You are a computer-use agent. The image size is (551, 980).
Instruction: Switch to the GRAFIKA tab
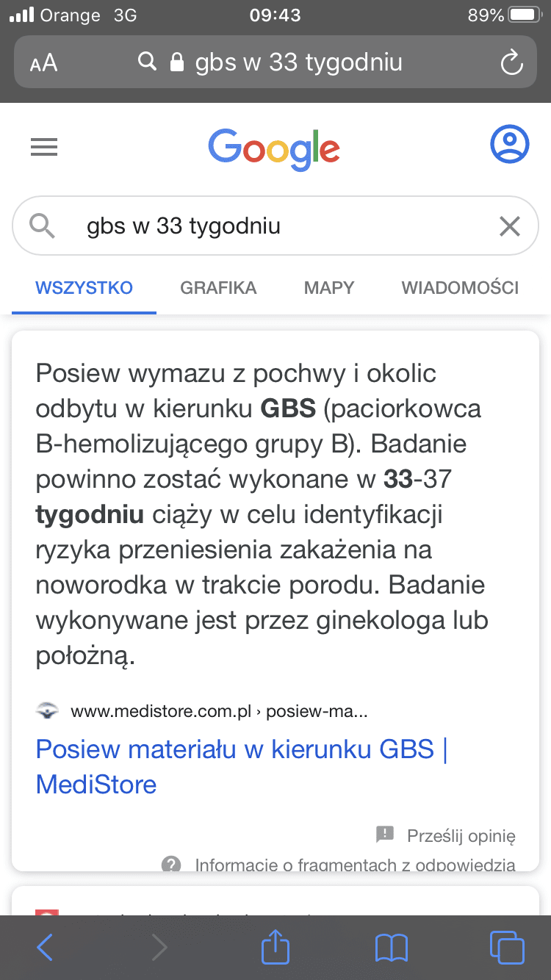coord(218,288)
